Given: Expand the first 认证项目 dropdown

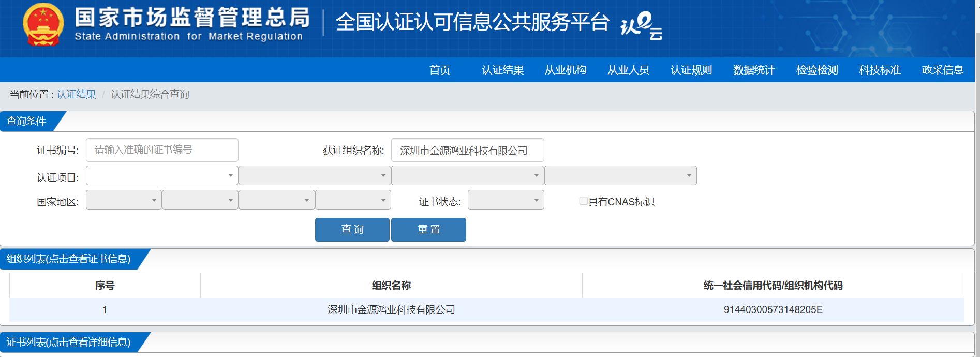Looking at the screenshot, I should click(162, 175).
